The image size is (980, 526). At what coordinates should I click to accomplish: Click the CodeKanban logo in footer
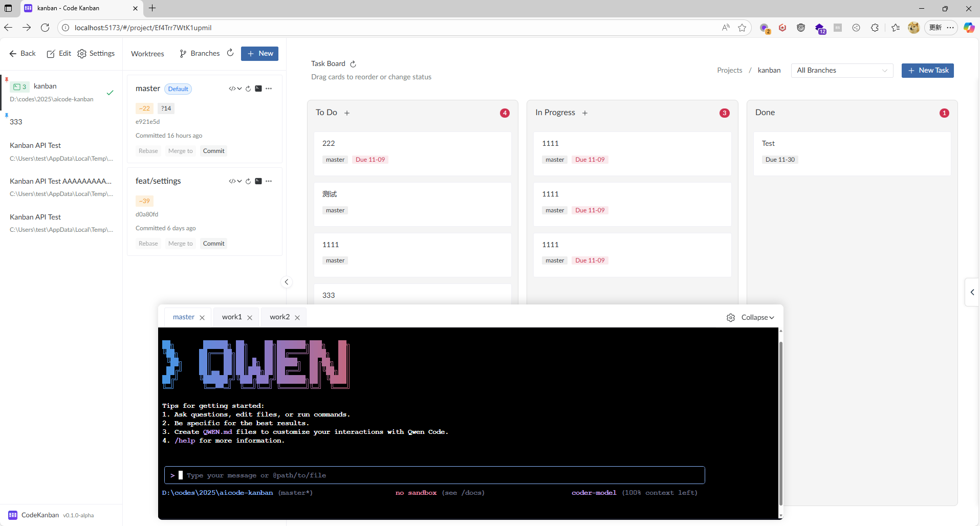pyautogui.click(x=13, y=515)
